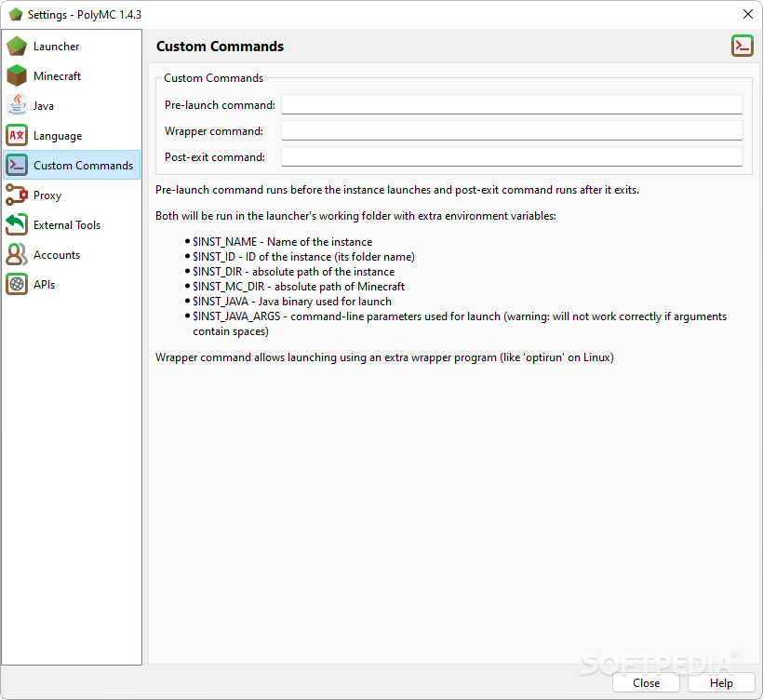Click the 'Custom Commands' group box title

point(214,78)
